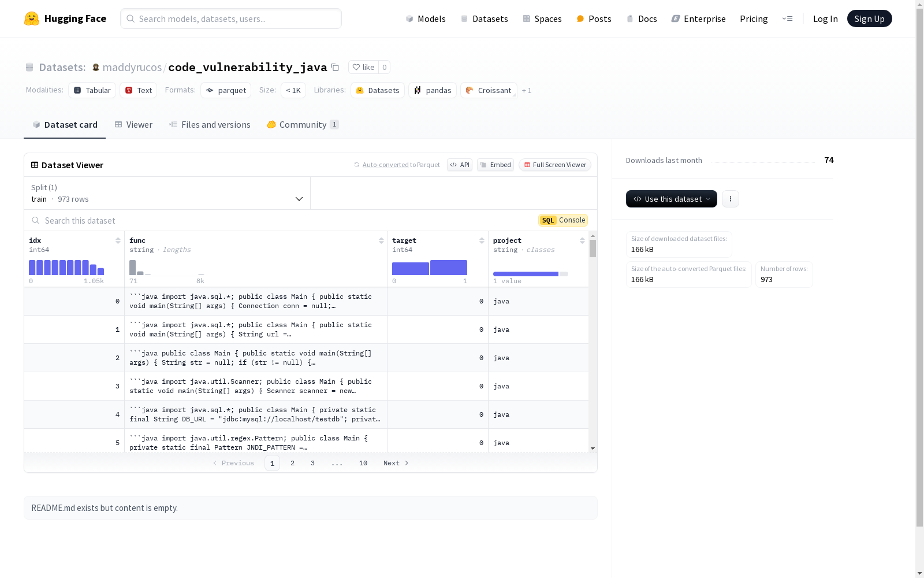Click the Hugging Face logo icon
Image resolution: width=924 pixels, height=578 pixels.
tap(32, 18)
